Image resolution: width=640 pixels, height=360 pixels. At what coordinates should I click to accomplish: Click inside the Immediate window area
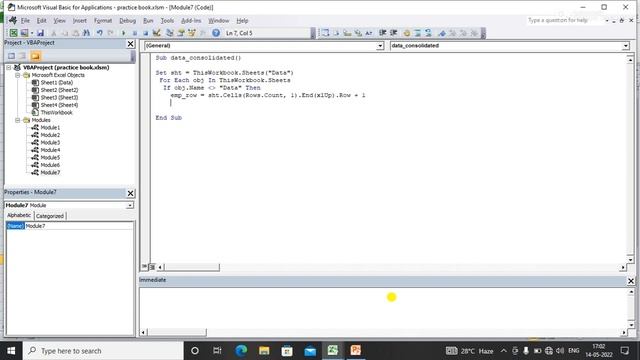[x=383, y=308]
